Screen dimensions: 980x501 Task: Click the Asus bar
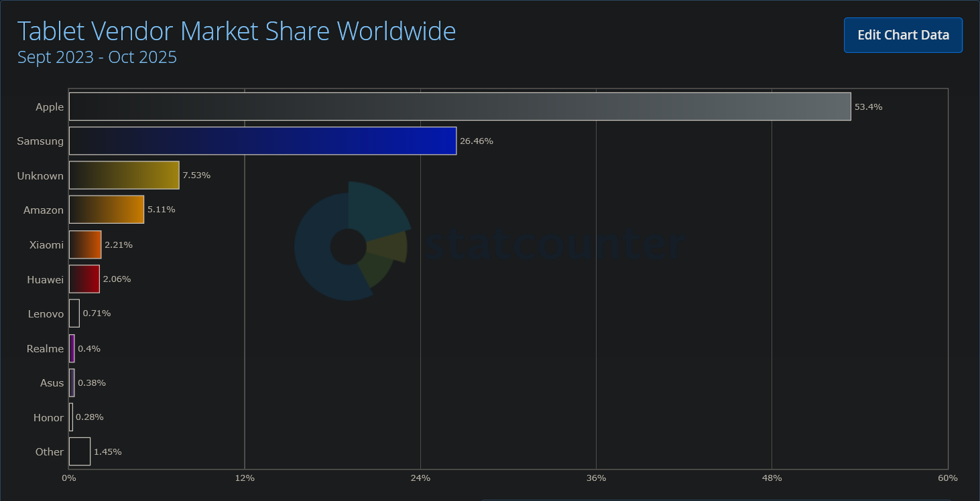click(72, 382)
